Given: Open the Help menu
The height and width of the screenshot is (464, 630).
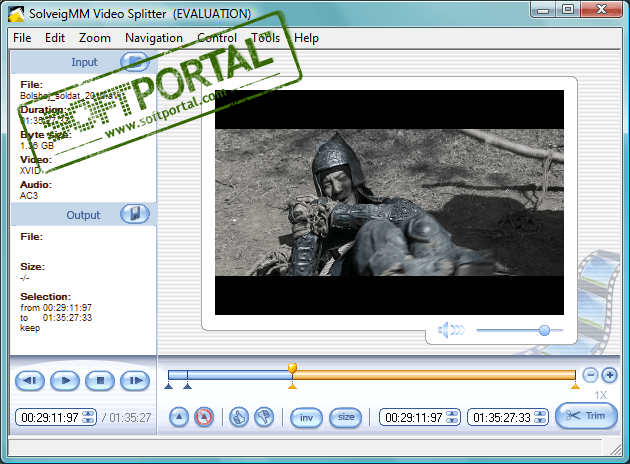Looking at the screenshot, I should tap(306, 38).
